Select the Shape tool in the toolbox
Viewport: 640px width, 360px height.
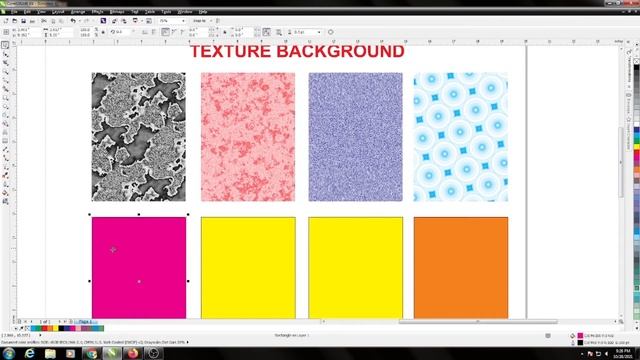(x=5, y=54)
